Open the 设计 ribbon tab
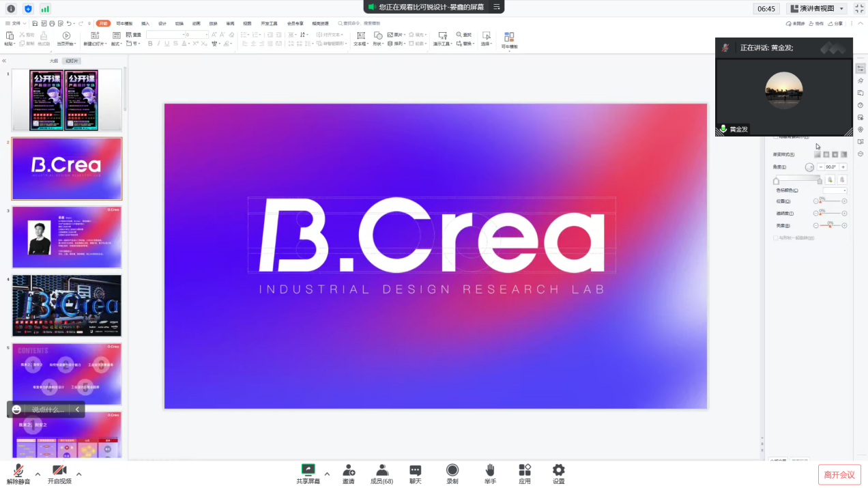Viewport: 868px width, 488px height. (x=162, y=23)
